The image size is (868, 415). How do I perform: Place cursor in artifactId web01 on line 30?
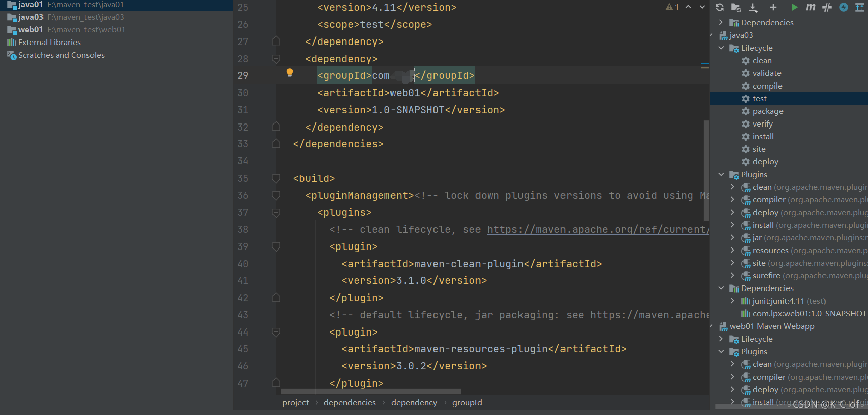[405, 93]
